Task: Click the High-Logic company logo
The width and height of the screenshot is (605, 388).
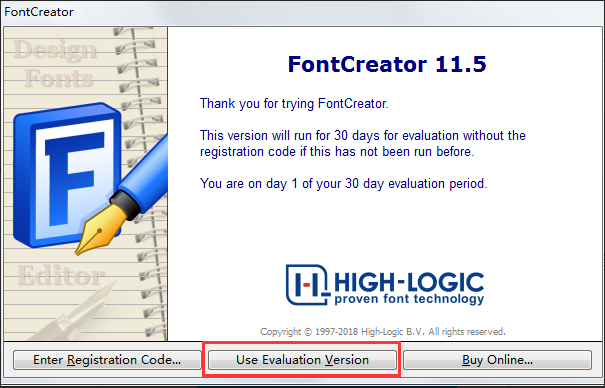Action: click(x=385, y=285)
